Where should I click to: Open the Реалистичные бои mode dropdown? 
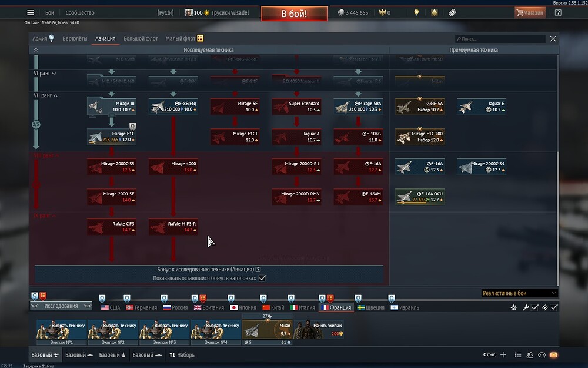[519, 293]
